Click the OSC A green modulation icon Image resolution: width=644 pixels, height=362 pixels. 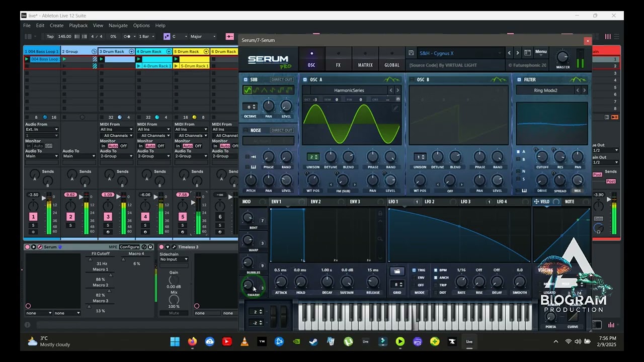click(x=391, y=79)
